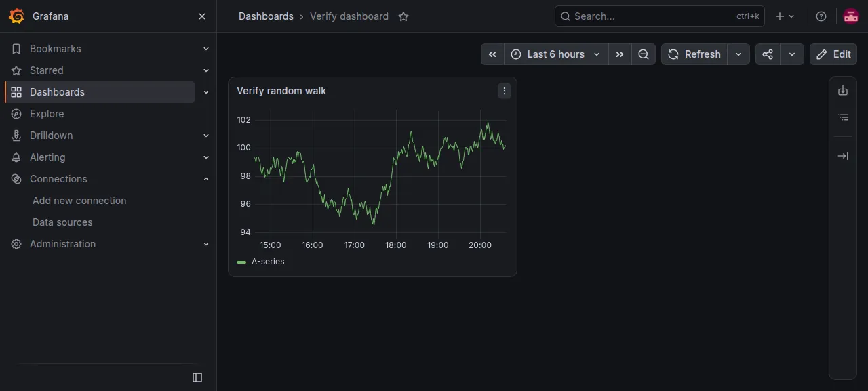Star the Verify dashboard
The height and width of the screenshot is (391, 868).
403,16
